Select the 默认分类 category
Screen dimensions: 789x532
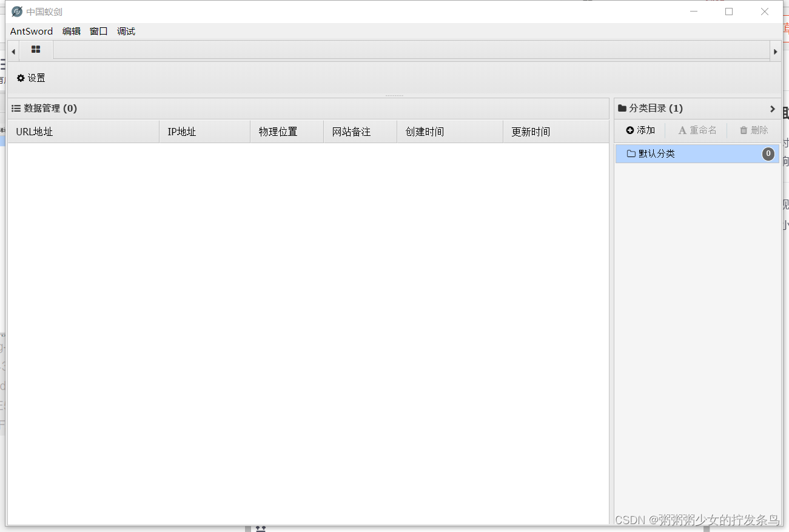point(697,154)
